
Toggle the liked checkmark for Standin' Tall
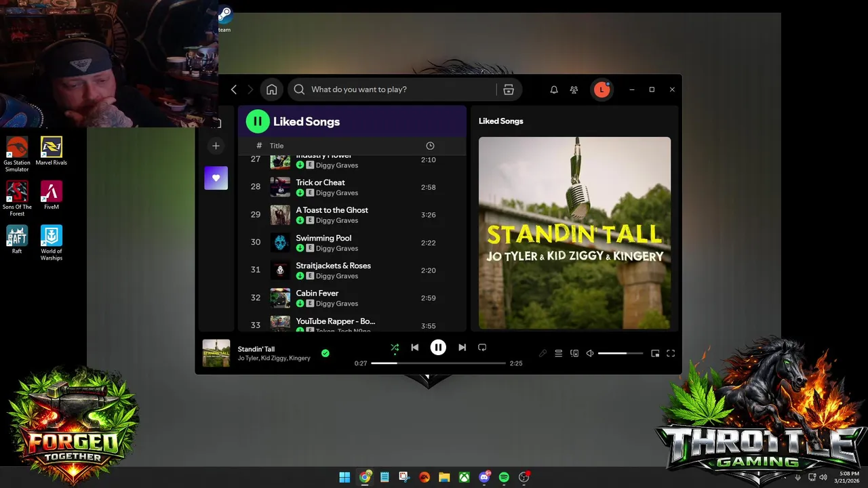325,353
